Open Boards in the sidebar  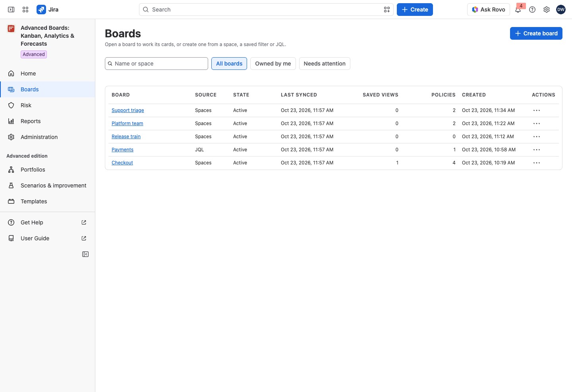(48, 89)
